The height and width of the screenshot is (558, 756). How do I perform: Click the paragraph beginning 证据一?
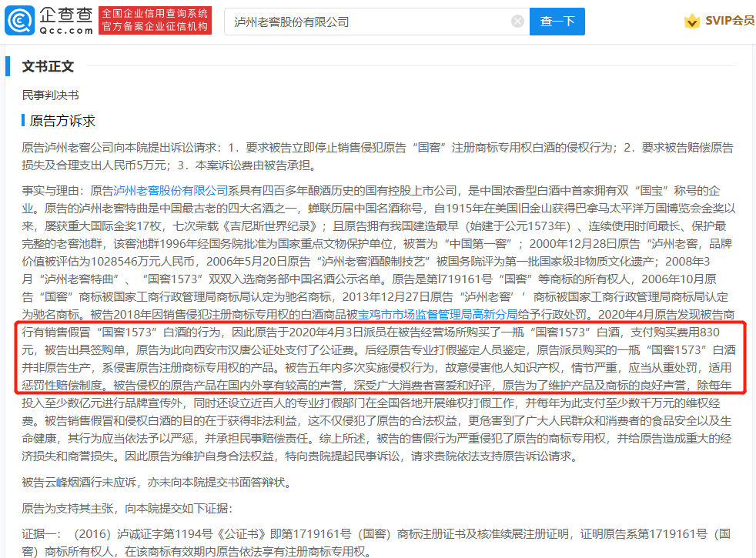point(376,543)
